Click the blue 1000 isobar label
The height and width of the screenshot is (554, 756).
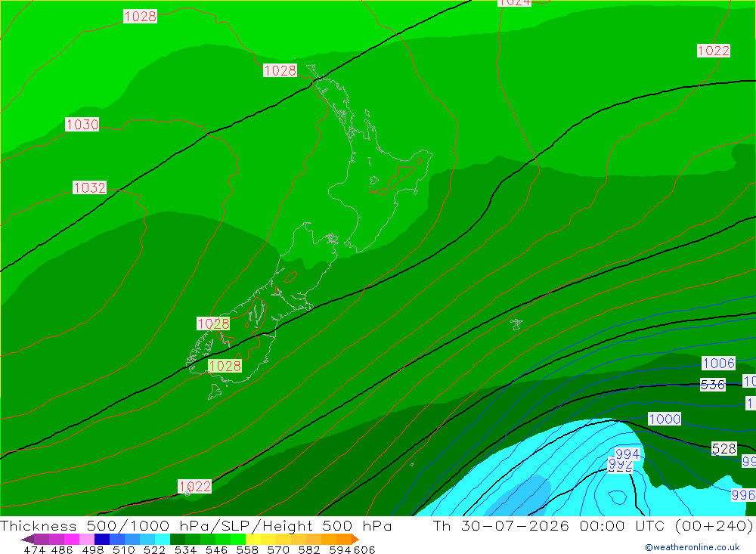(x=665, y=419)
